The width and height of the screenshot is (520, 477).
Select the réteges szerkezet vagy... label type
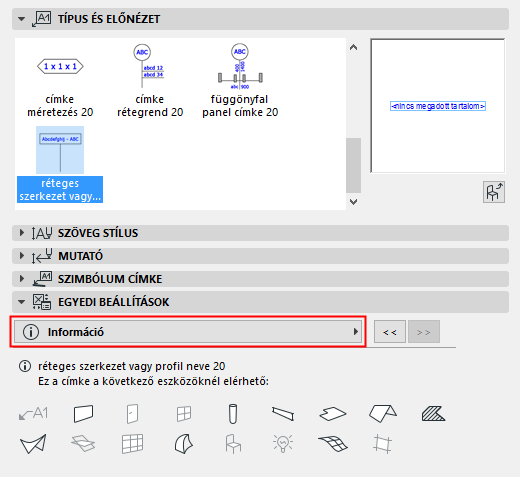[x=60, y=164]
